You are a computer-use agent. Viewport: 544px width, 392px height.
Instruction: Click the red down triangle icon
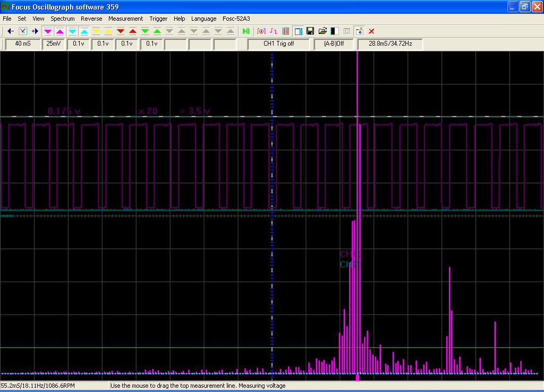(121, 31)
